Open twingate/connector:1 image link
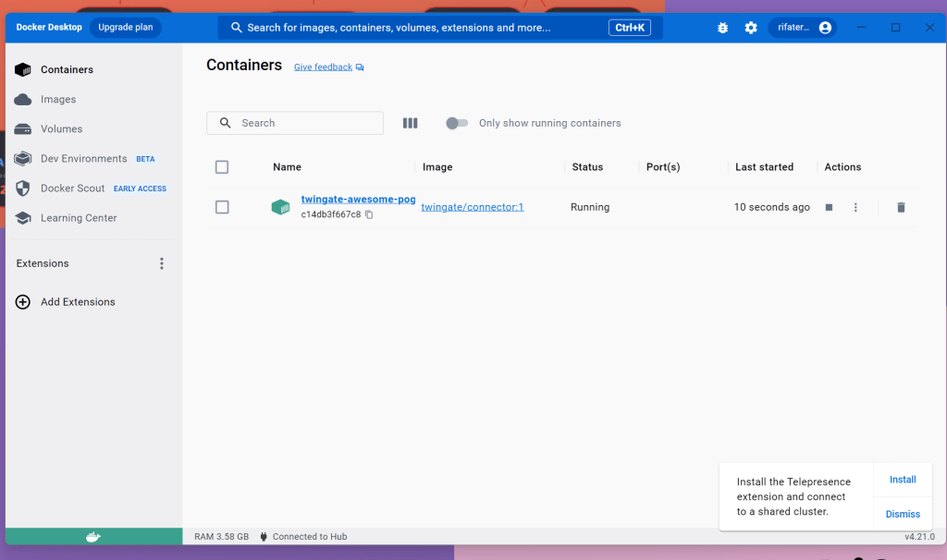This screenshot has height=560, width=947. point(473,207)
